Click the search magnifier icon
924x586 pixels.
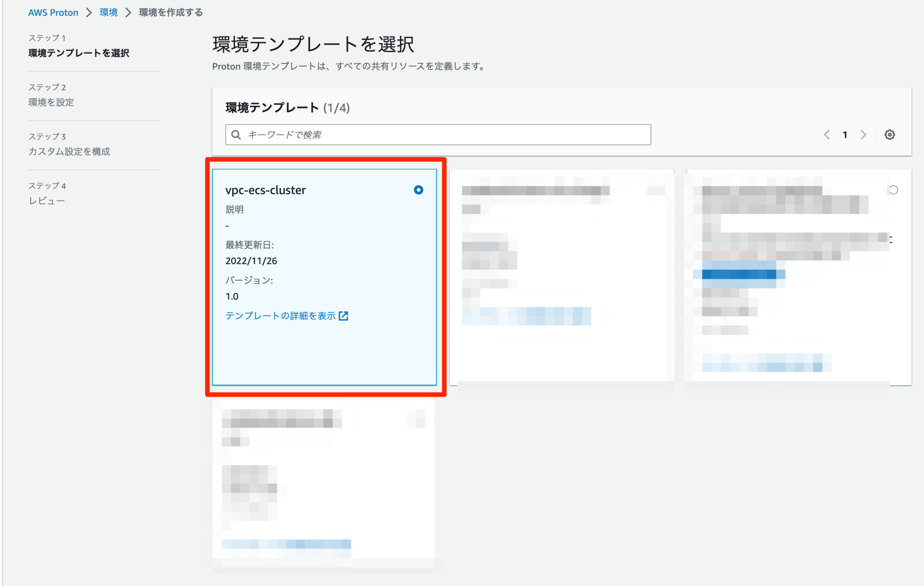click(236, 134)
